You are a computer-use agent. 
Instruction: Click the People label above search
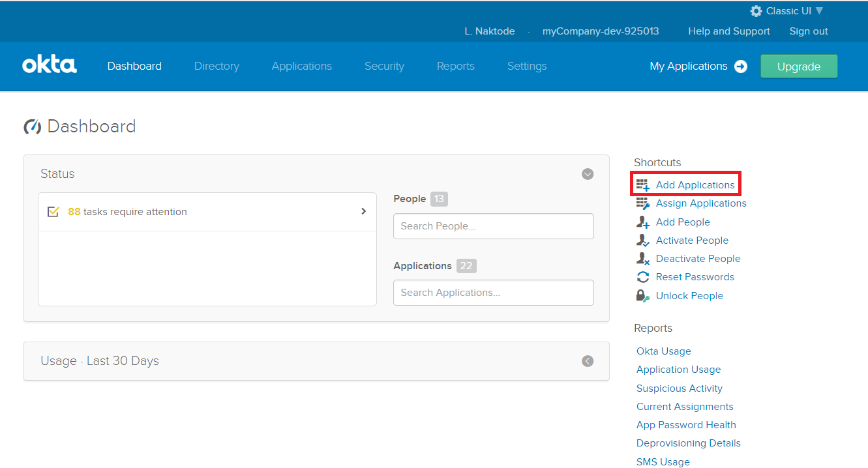click(410, 199)
